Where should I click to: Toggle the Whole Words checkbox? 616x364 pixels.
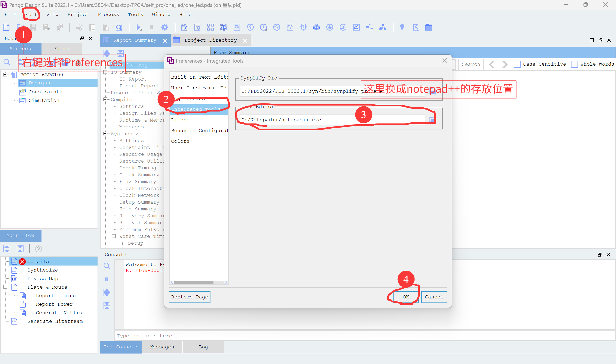574,64
